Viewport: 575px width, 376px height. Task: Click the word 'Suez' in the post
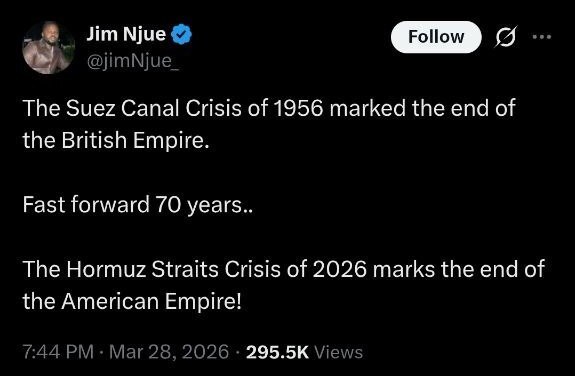coord(91,109)
